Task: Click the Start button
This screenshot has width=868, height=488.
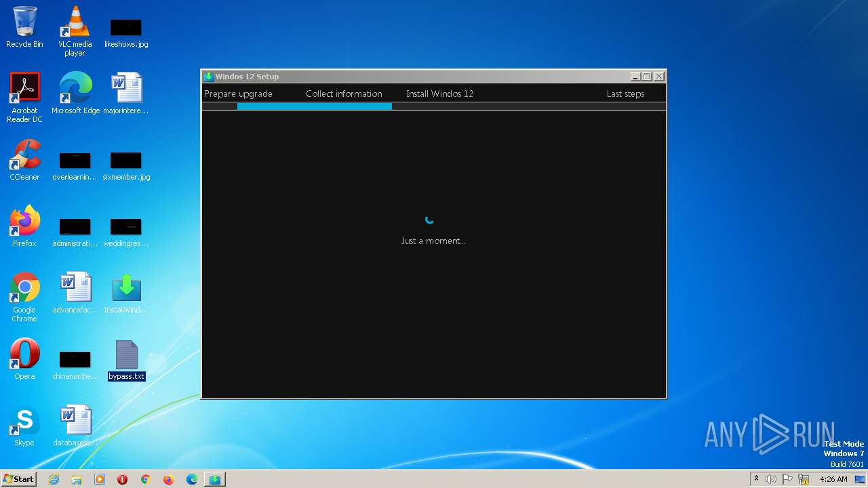Action: pyautogui.click(x=19, y=479)
